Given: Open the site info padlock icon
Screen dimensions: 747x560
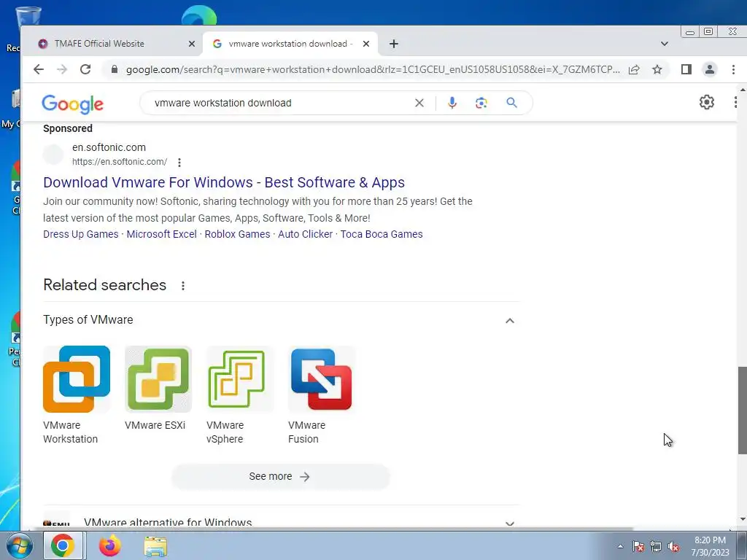Looking at the screenshot, I should pyautogui.click(x=114, y=69).
